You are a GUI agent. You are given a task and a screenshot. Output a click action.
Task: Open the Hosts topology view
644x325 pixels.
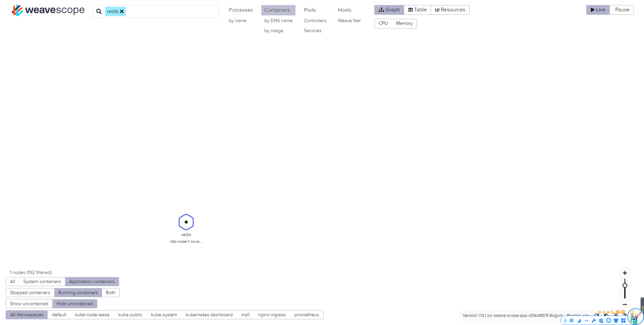(344, 10)
